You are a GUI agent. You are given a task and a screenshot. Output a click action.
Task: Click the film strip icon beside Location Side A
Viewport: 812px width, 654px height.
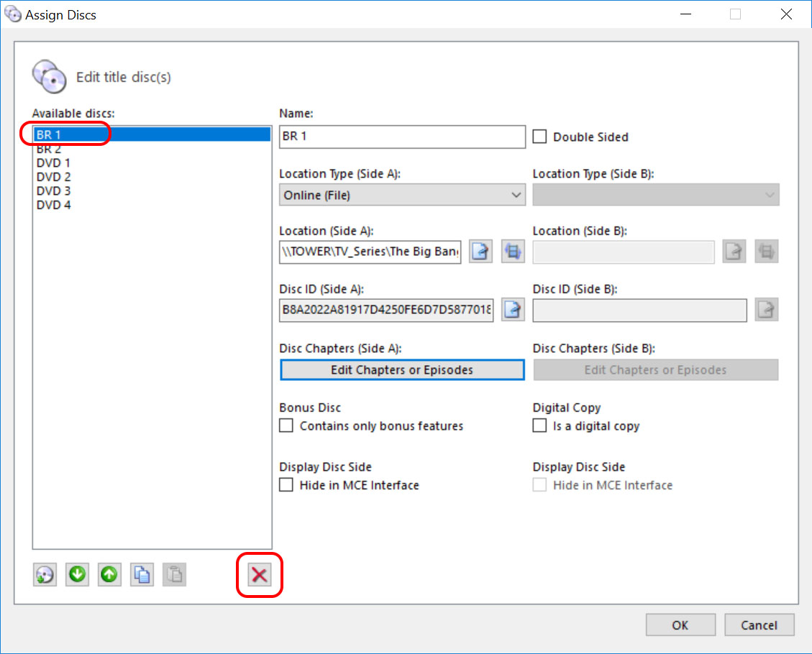pyautogui.click(x=513, y=252)
